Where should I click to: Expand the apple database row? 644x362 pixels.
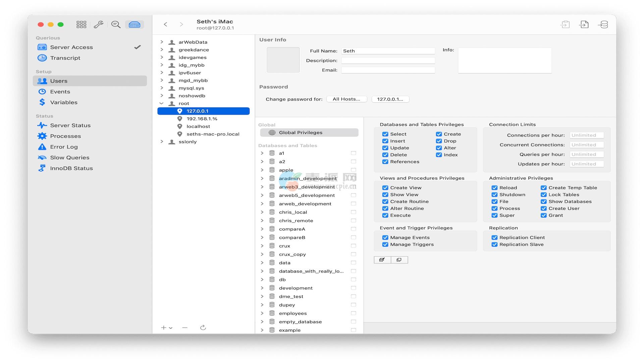coord(262,170)
